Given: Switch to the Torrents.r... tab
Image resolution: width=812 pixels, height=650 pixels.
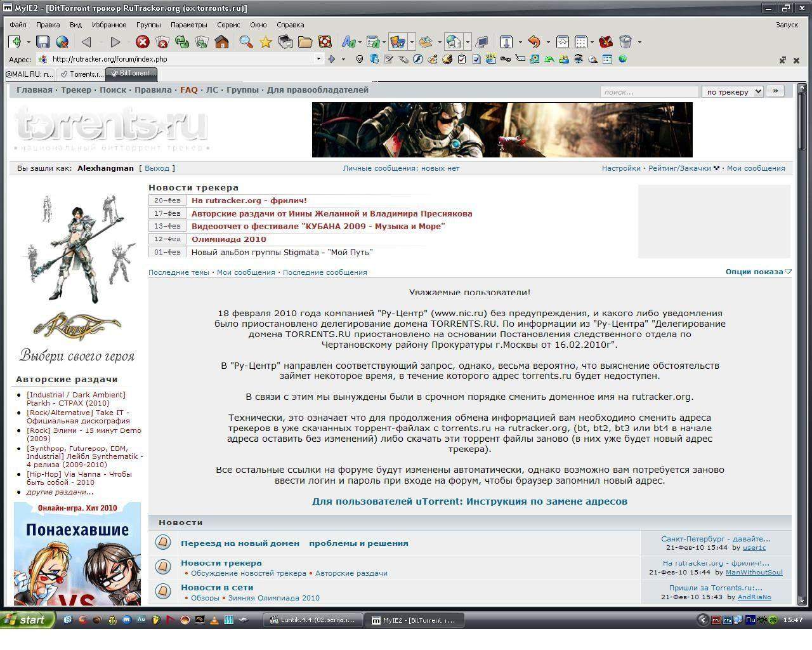Looking at the screenshot, I should tap(81, 74).
